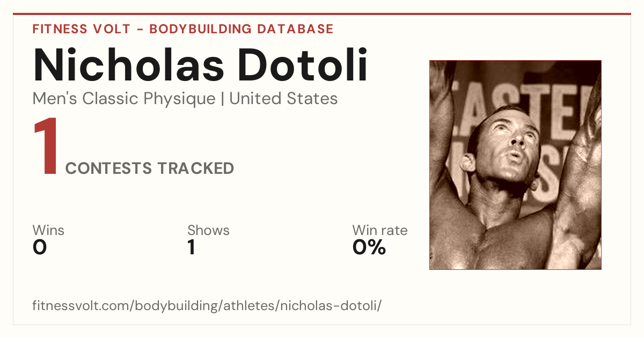Select the Shows value 1

(191, 247)
